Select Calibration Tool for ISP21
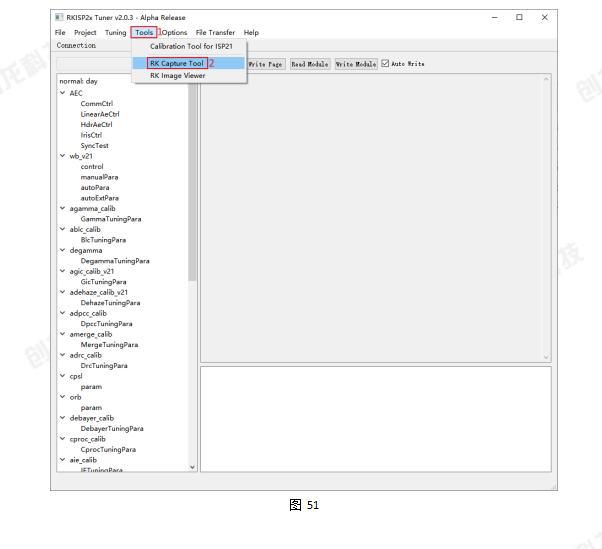602x549 pixels. pos(189,46)
